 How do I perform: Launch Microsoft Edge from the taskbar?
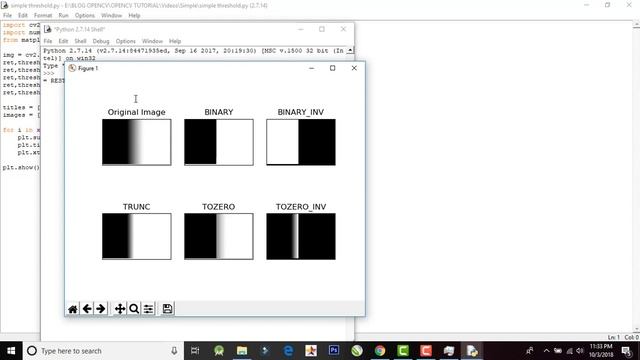tap(288, 351)
